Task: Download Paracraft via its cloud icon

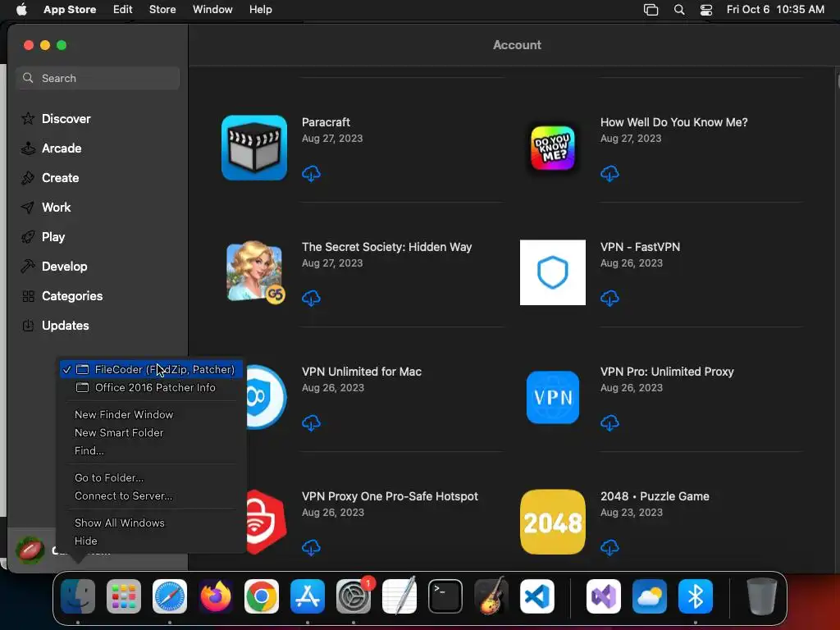Action: (x=311, y=174)
